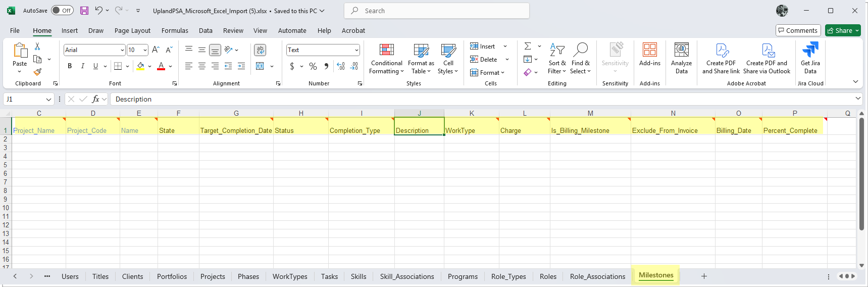
Task: Click the Format Painter brush icon
Action: 37,72
